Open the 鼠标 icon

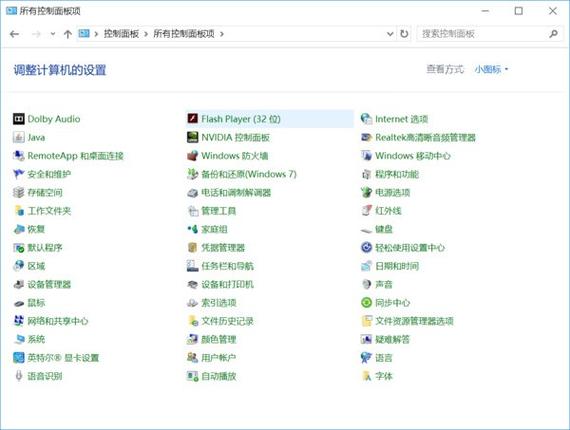click(19, 303)
